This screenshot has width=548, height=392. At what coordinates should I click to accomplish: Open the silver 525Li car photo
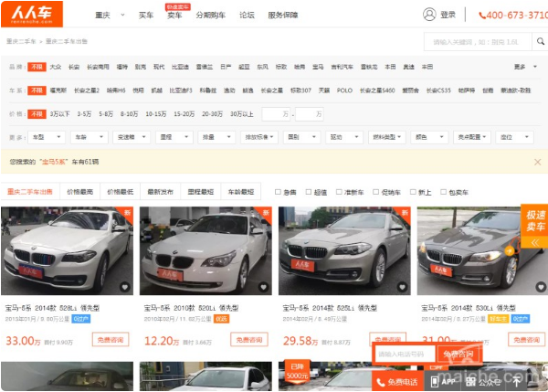click(x=344, y=250)
